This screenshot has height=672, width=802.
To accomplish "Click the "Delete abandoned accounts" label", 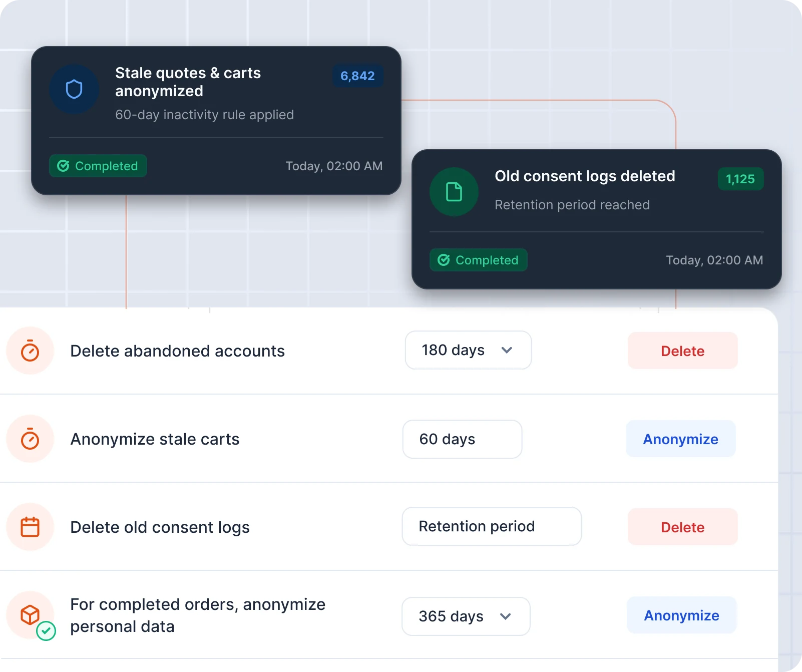I will (x=177, y=351).
